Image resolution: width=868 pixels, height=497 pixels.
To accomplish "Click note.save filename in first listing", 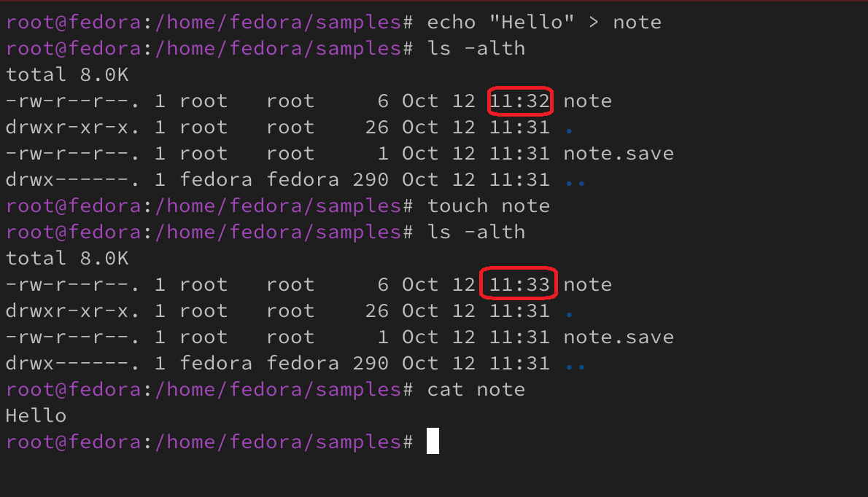I will [619, 154].
